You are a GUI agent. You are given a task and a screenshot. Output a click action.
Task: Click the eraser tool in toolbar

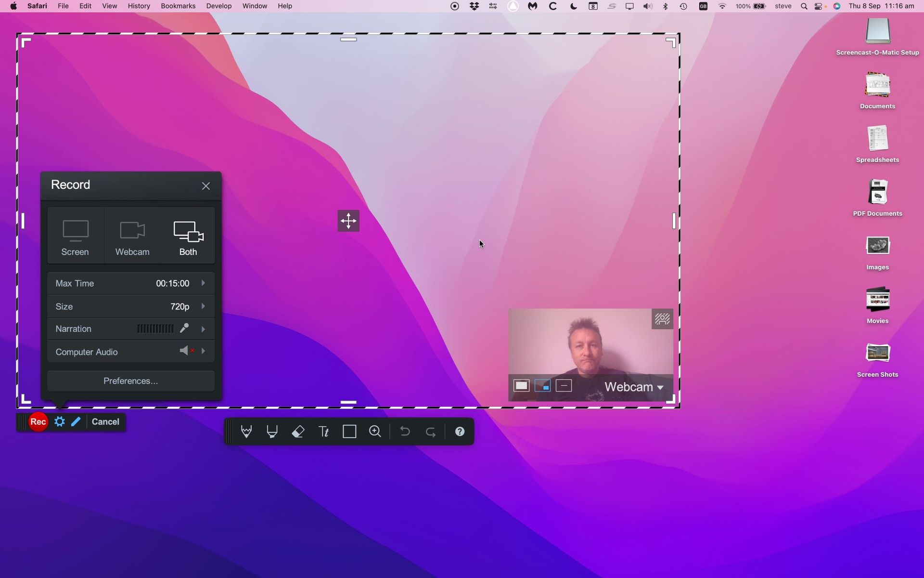(x=298, y=432)
